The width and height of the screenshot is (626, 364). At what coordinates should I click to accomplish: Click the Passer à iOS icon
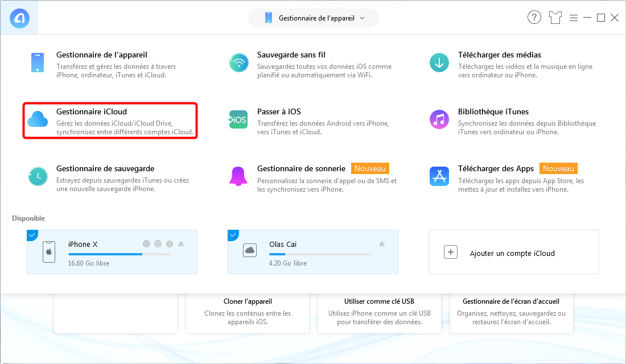click(x=238, y=119)
